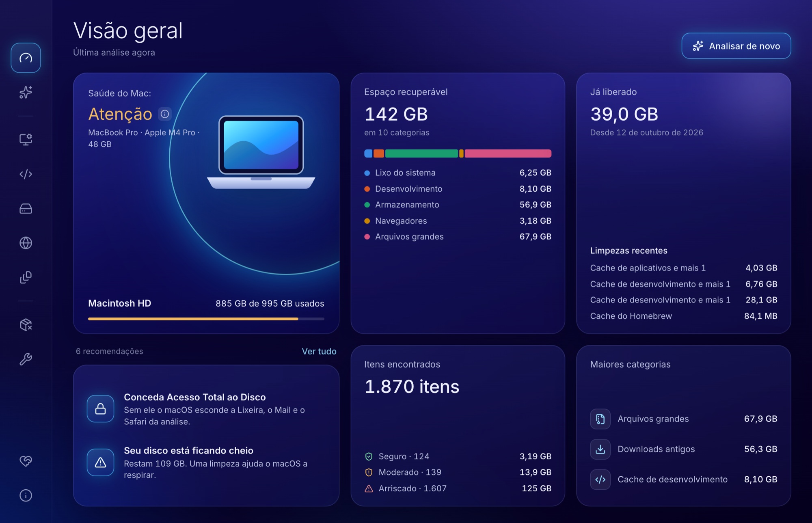Click the Arriscado · 1.607 risk row
Viewport: 812px width, 523px height.
coord(458,488)
